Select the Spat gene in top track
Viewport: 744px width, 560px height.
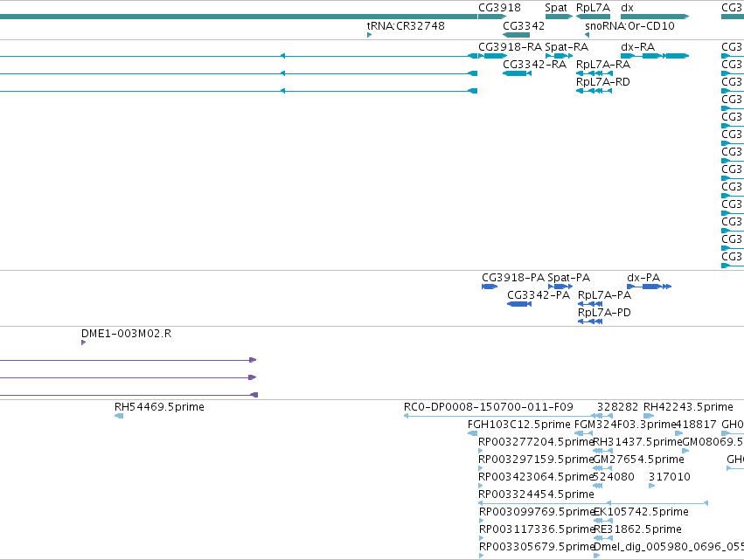pos(559,17)
